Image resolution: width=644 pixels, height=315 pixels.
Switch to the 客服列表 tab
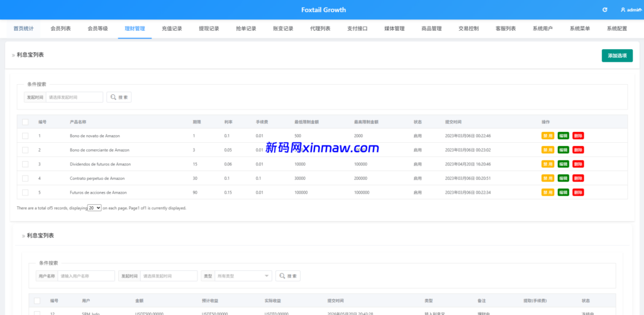pyautogui.click(x=506, y=29)
